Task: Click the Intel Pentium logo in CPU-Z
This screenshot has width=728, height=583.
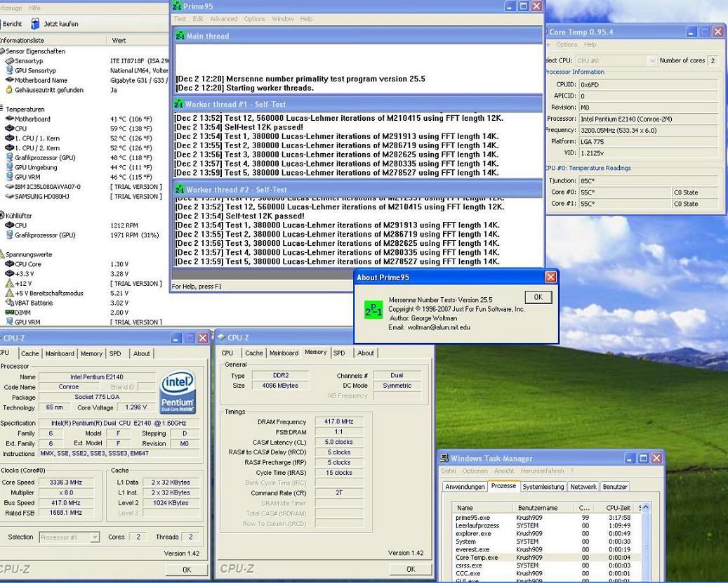Action: point(178,392)
